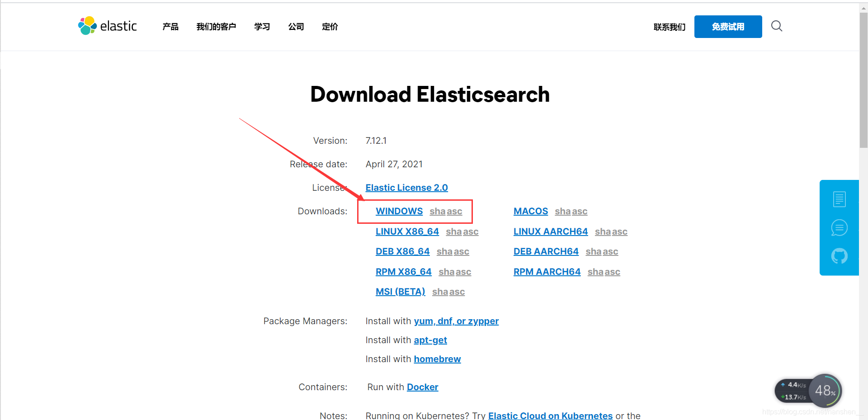Download the DEB AARCH64 package
This screenshot has height=420, width=868.
tap(546, 251)
